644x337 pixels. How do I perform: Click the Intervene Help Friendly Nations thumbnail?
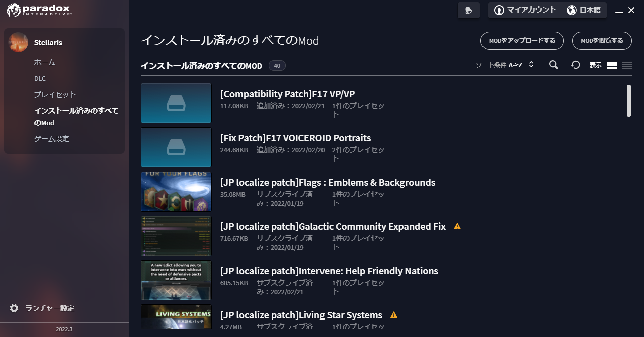tap(176, 280)
